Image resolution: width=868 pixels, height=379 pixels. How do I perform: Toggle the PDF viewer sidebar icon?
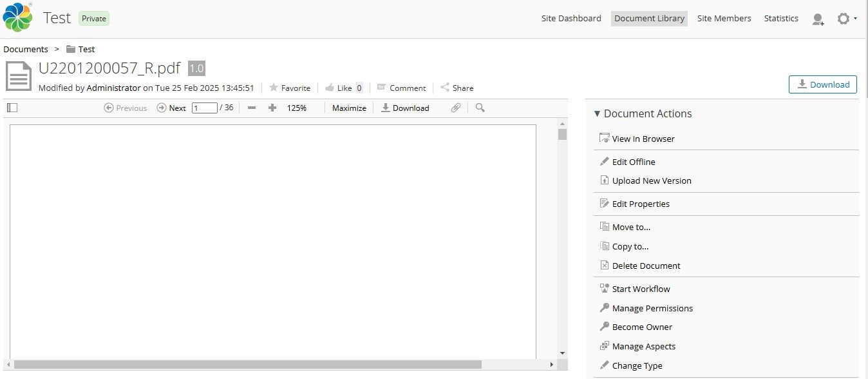tap(12, 108)
